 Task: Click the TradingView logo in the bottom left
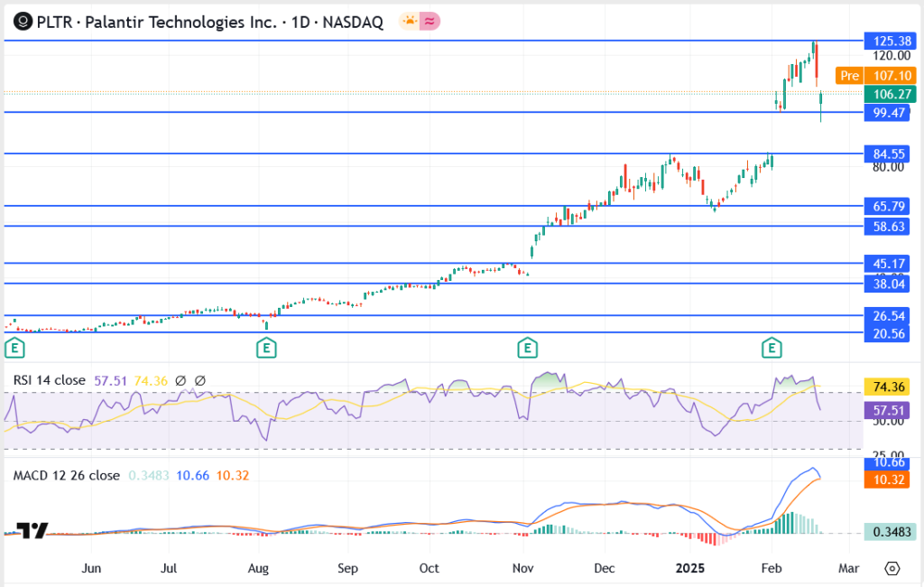coord(33,531)
